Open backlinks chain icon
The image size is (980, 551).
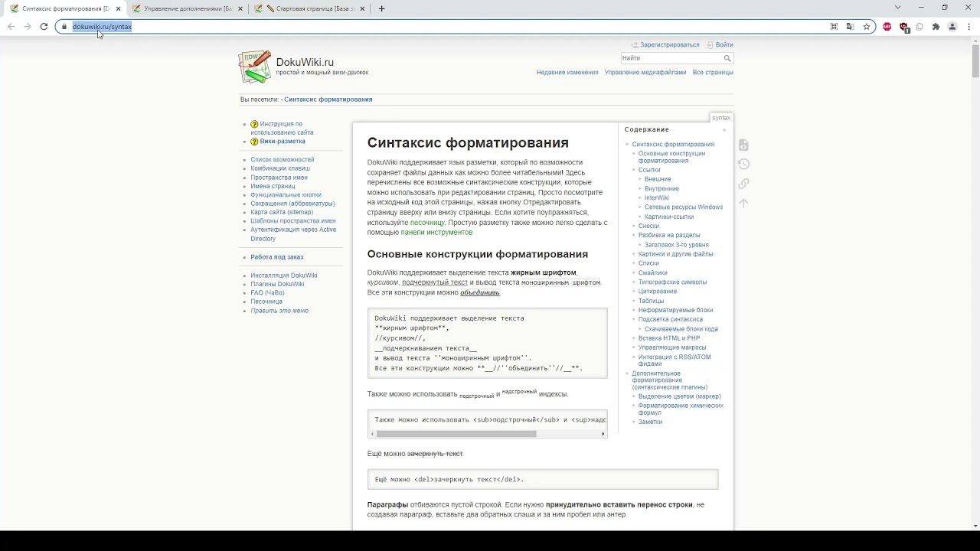743,184
